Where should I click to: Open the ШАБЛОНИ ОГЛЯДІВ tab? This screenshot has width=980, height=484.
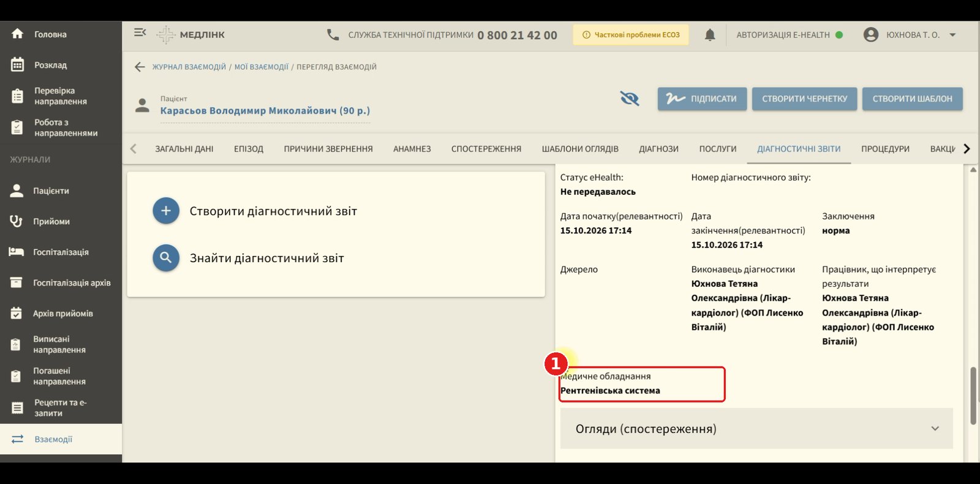click(x=580, y=149)
